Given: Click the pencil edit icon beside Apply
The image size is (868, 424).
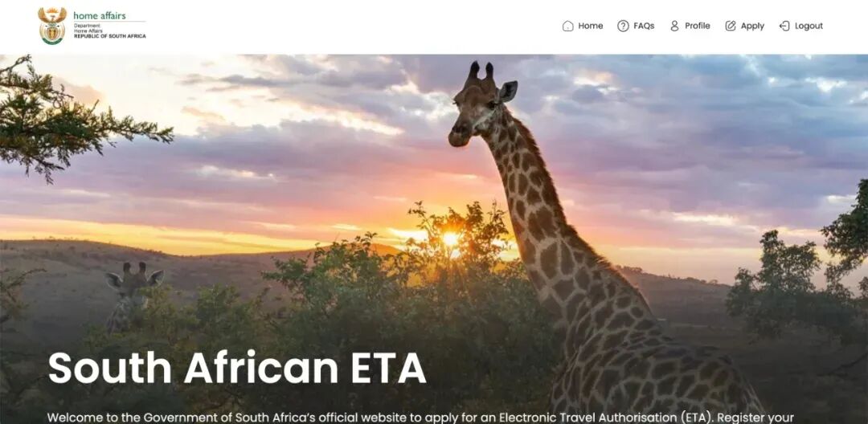Looking at the screenshot, I should [x=730, y=26].
